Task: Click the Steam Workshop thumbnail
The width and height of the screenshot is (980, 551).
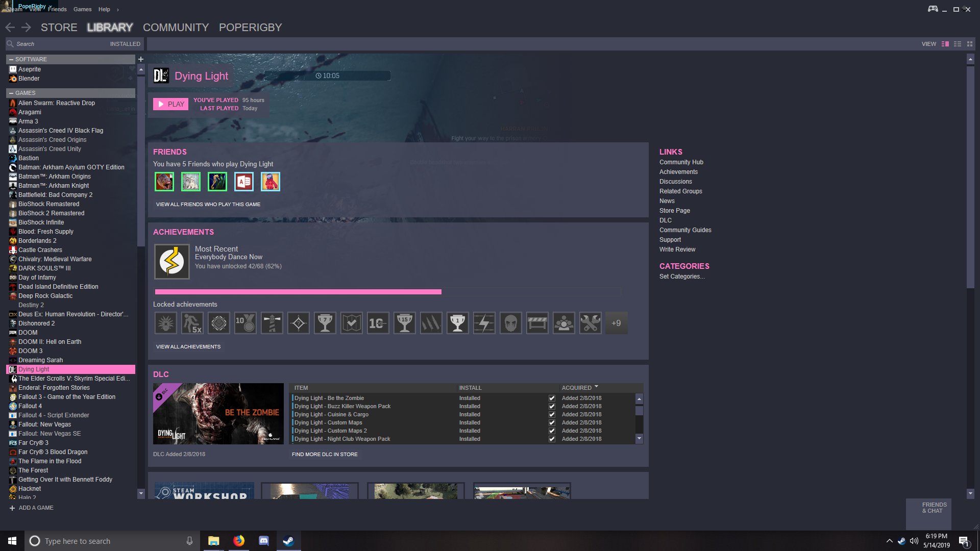Action: click(x=203, y=491)
